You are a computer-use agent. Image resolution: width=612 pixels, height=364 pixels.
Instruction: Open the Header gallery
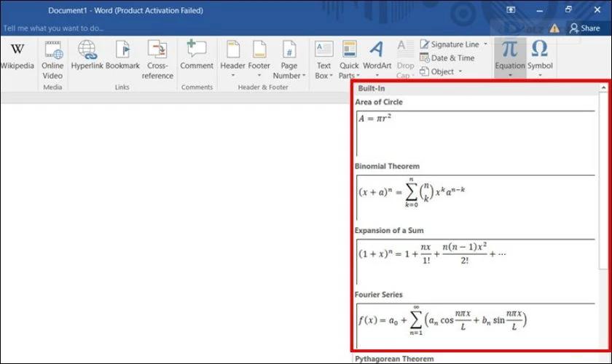pyautogui.click(x=232, y=58)
